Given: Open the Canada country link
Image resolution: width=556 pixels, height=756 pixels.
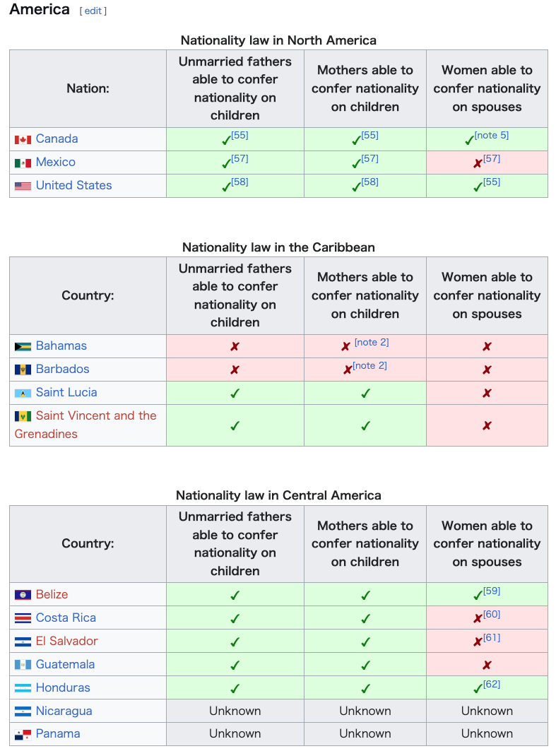Looking at the screenshot, I should tap(57, 139).
